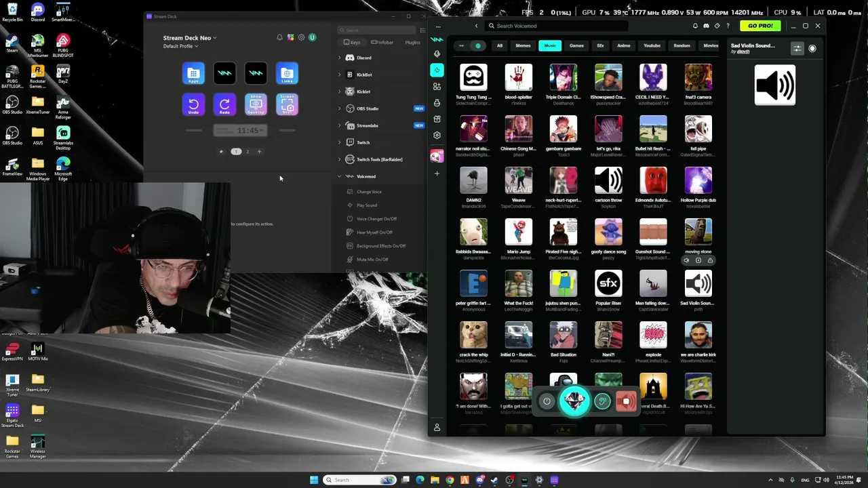This screenshot has width=868, height=488.
Task: Switch to the Plugins tab in Stream Deck
Action: 412,42
